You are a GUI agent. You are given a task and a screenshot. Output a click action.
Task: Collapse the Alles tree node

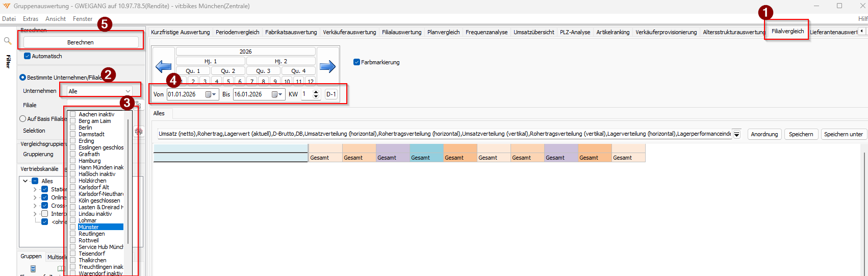(25, 181)
